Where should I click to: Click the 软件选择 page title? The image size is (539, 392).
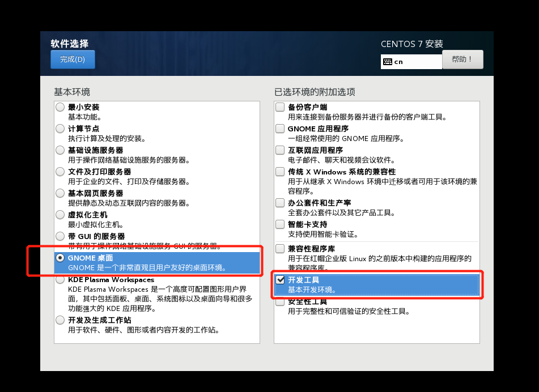coord(70,44)
